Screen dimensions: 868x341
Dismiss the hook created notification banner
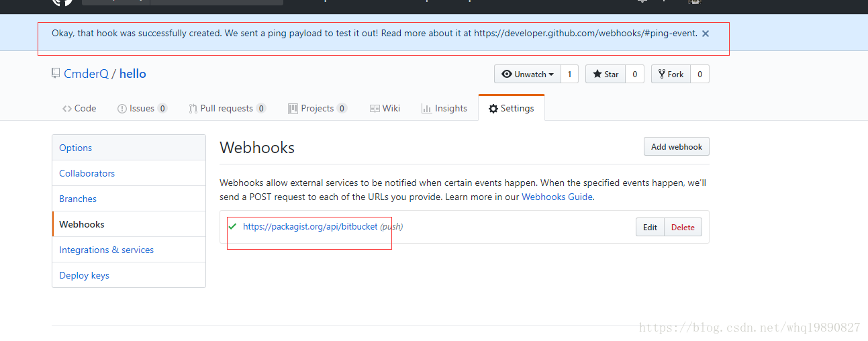click(x=706, y=34)
